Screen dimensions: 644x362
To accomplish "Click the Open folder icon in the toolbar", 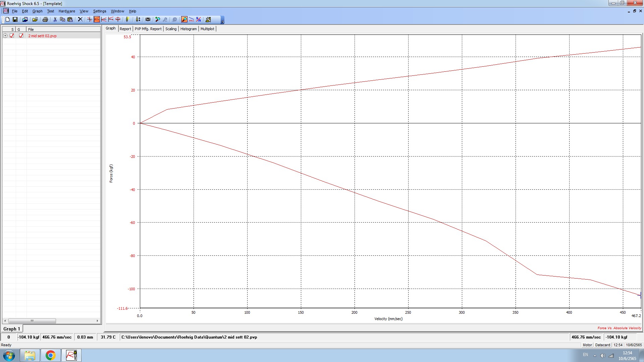I will pyautogui.click(x=35, y=19).
